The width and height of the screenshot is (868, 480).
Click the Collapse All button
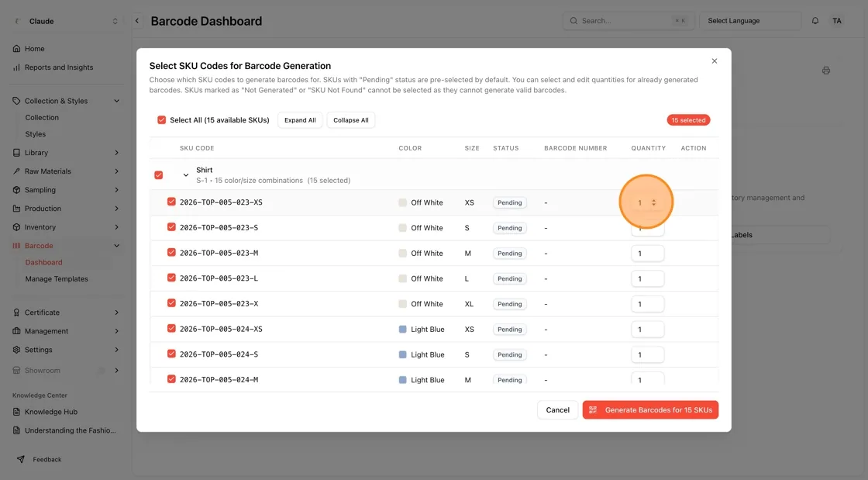351,120
